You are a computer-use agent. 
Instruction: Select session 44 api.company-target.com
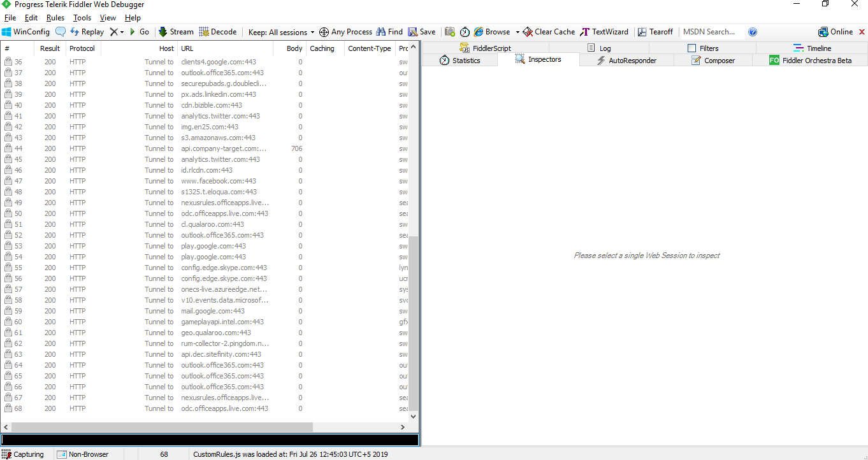tap(204, 148)
